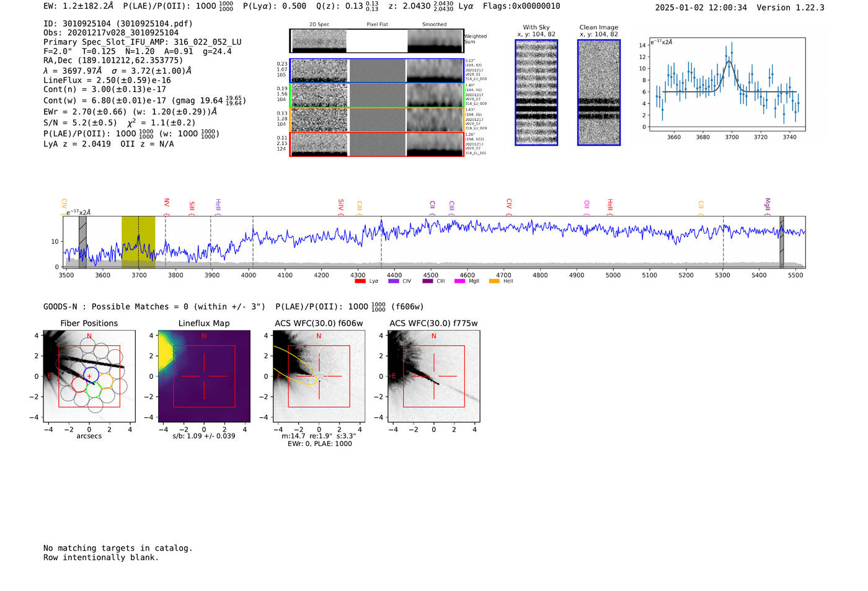Click the purple CIV legend swatch

click(x=393, y=282)
